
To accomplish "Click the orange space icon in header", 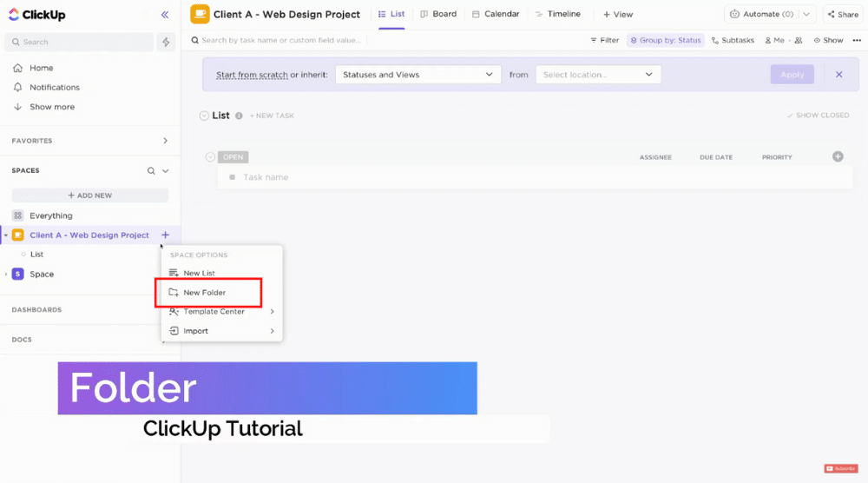I will (200, 15).
